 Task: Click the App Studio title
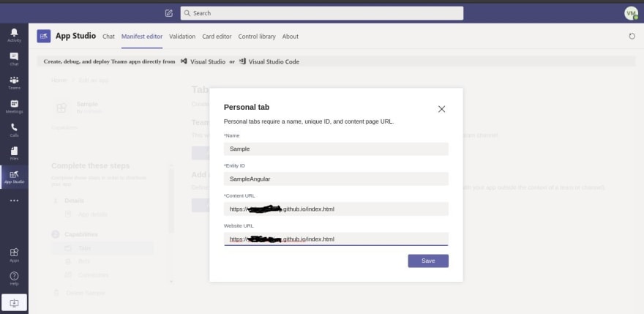click(x=75, y=36)
